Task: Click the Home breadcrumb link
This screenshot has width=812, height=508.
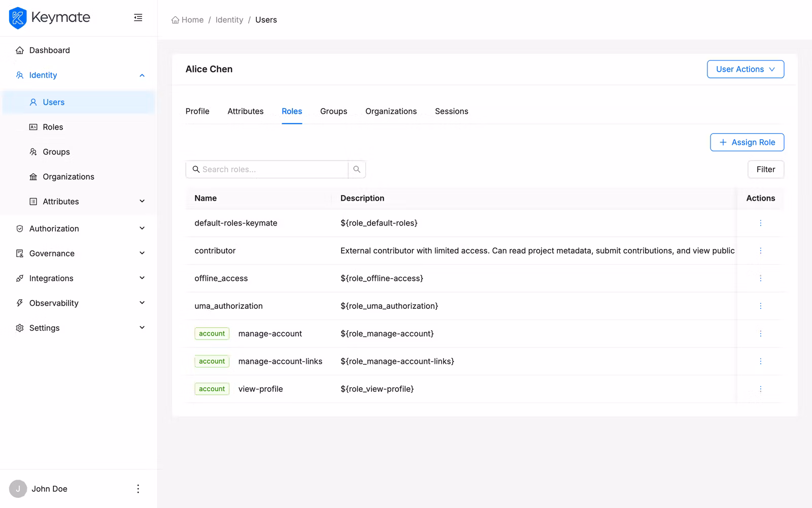Action: [x=187, y=20]
